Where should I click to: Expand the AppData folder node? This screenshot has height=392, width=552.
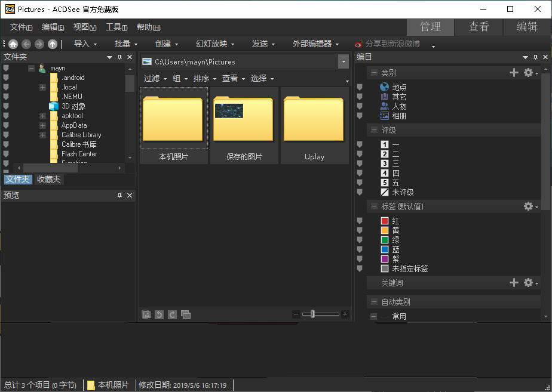tap(42, 125)
